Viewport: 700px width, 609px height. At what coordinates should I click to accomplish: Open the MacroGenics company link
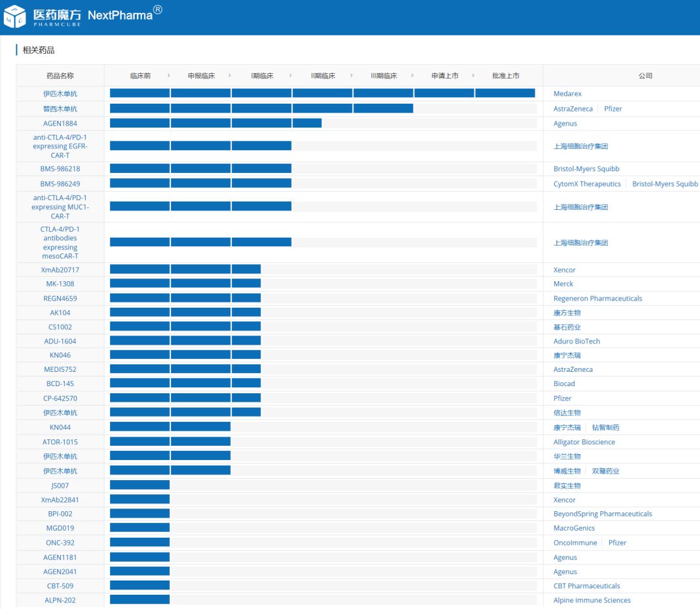pos(574,528)
